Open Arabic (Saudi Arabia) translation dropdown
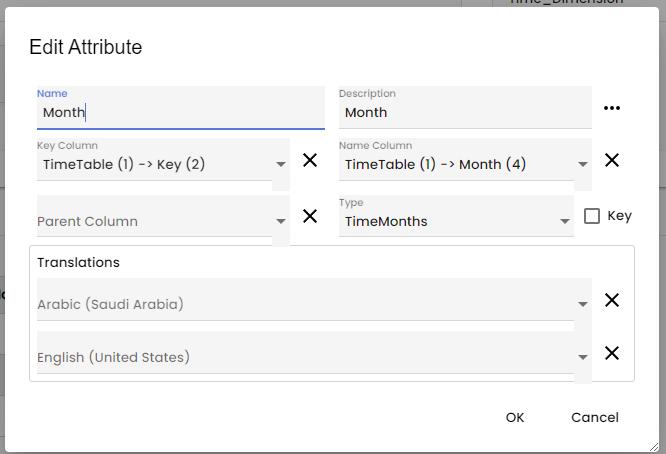 [582, 304]
